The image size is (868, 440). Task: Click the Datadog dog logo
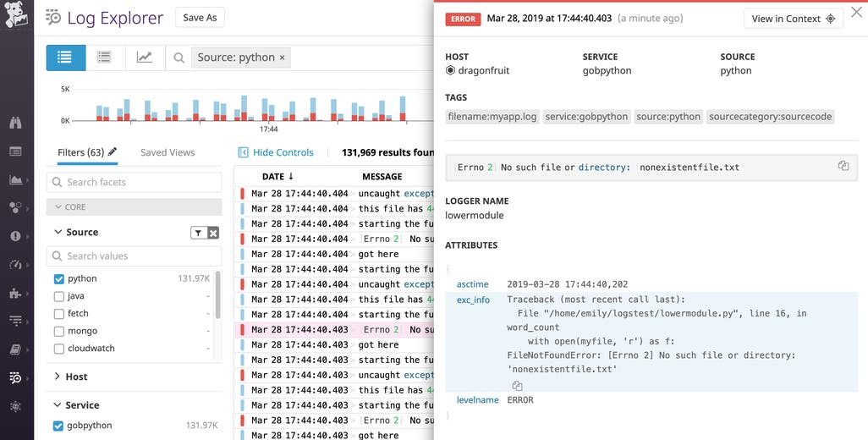pyautogui.click(x=16, y=15)
